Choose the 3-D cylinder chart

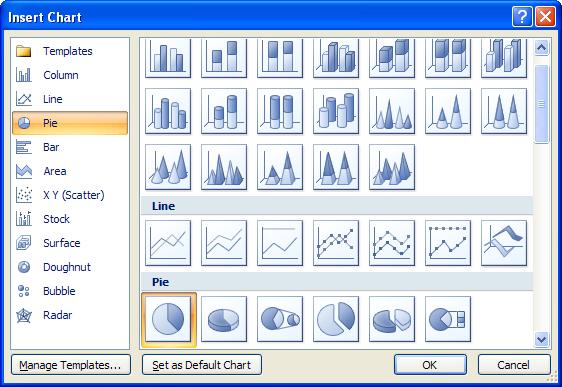(336, 111)
